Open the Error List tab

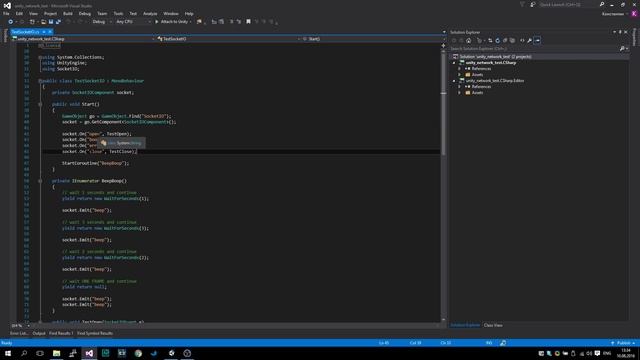pos(19,333)
